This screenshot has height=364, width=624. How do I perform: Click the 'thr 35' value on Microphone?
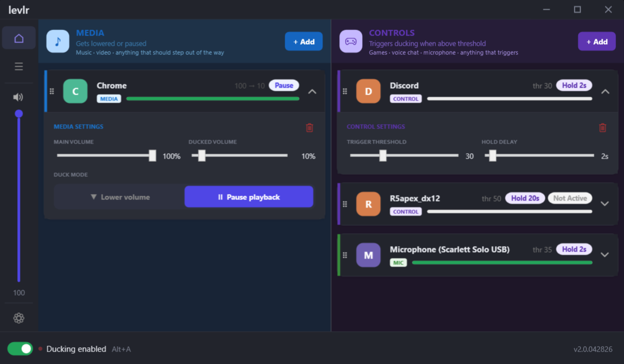[542, 249]
